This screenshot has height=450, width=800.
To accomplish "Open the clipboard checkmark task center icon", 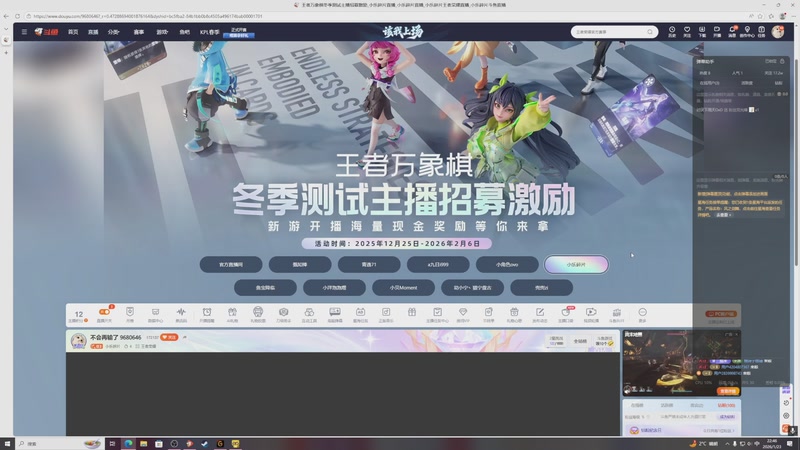I will [437, 314].
